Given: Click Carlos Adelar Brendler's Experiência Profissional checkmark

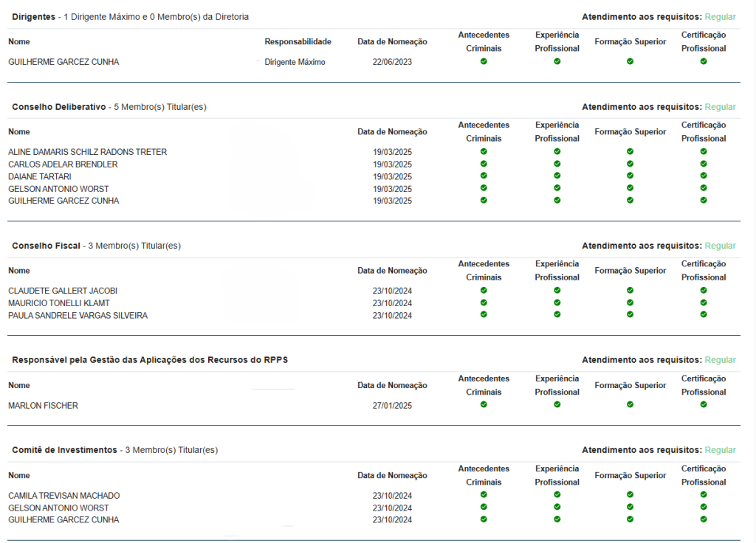Looking at the screenshot, I should (557, 164).
